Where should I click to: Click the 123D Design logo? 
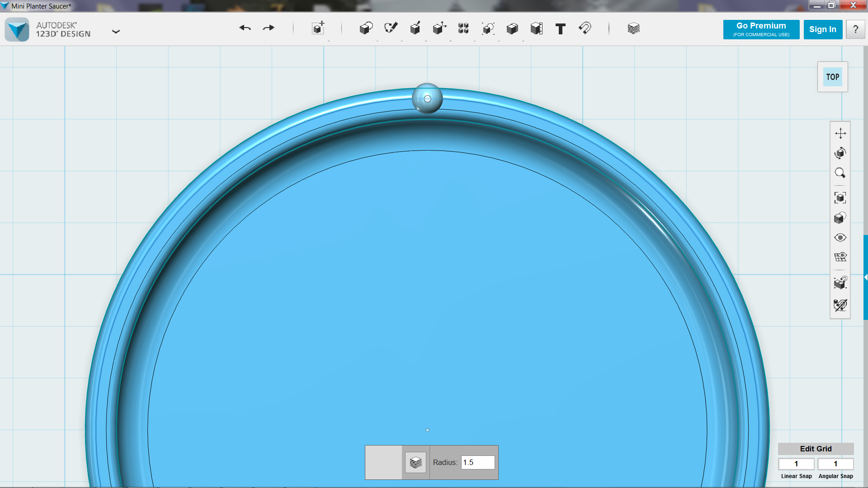(17, 29)
